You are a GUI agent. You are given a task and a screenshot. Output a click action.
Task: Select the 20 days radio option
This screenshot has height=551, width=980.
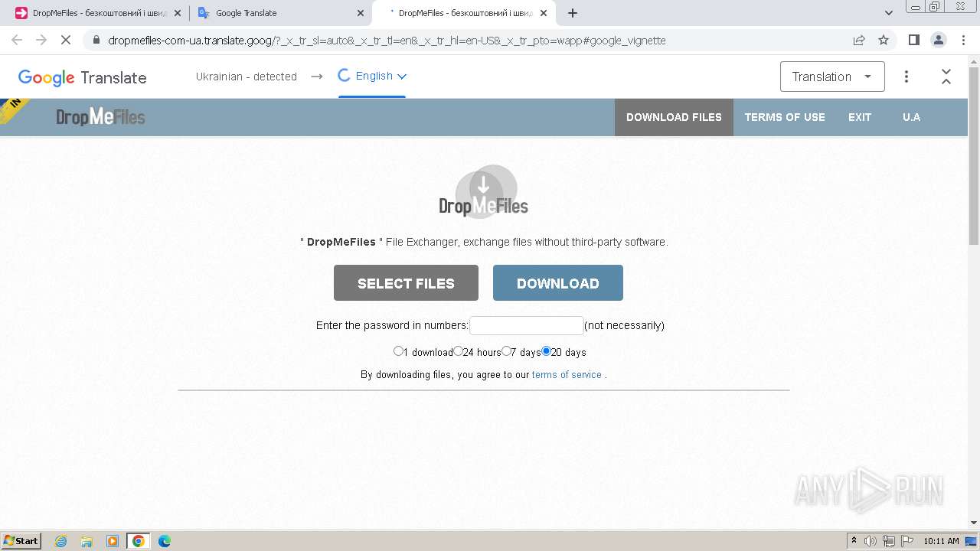click(546, 351)
